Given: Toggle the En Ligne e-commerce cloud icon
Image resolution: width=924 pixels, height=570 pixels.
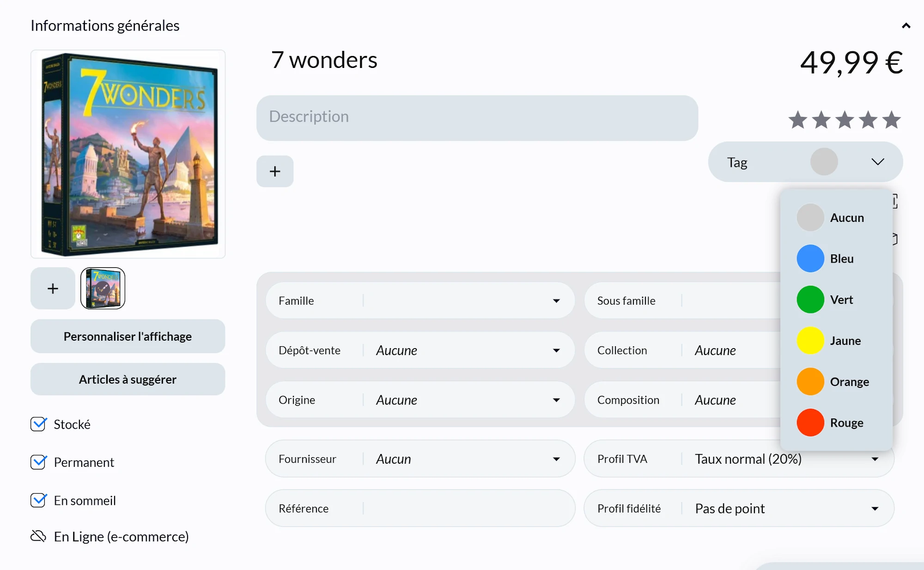Looking at the screenshot, I should (x=38, y=536).
